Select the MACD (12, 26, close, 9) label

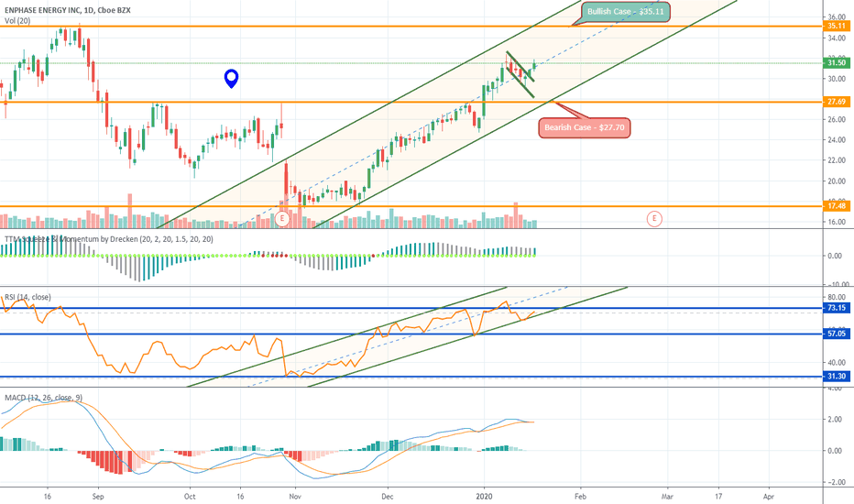click(x=44, y=398)
